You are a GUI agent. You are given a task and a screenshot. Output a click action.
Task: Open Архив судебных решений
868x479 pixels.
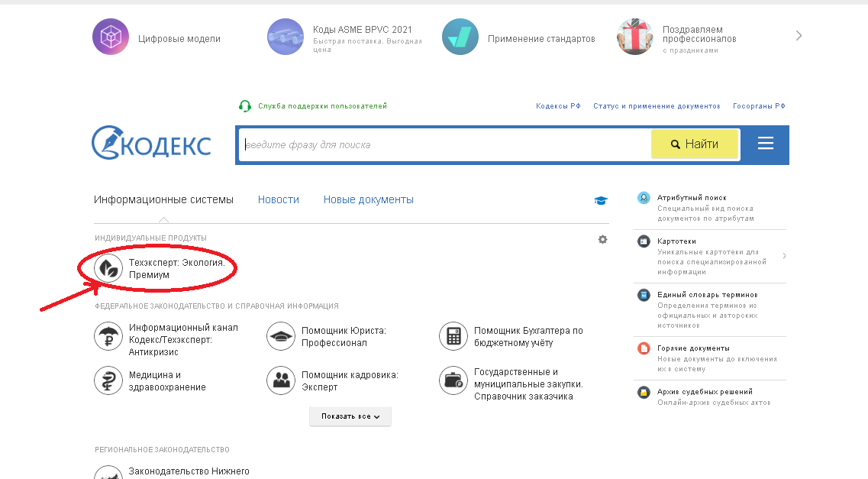coord(705,392)
